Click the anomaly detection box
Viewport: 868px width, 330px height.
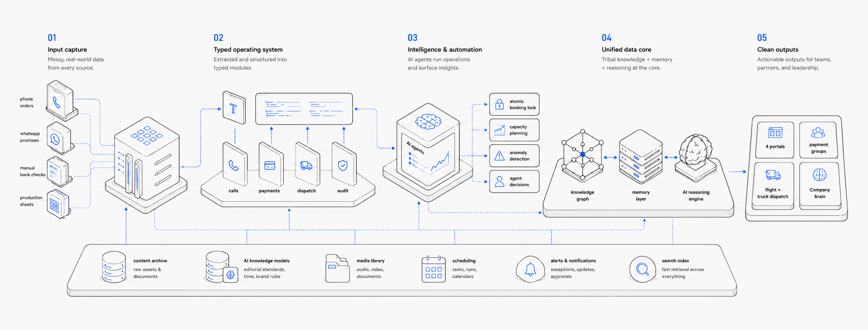coord(514,156)
